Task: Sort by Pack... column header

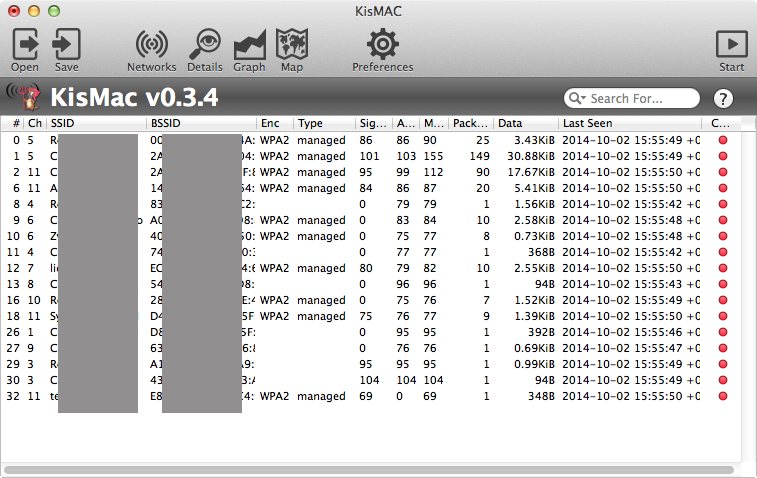Action: (x=471, y=123)
